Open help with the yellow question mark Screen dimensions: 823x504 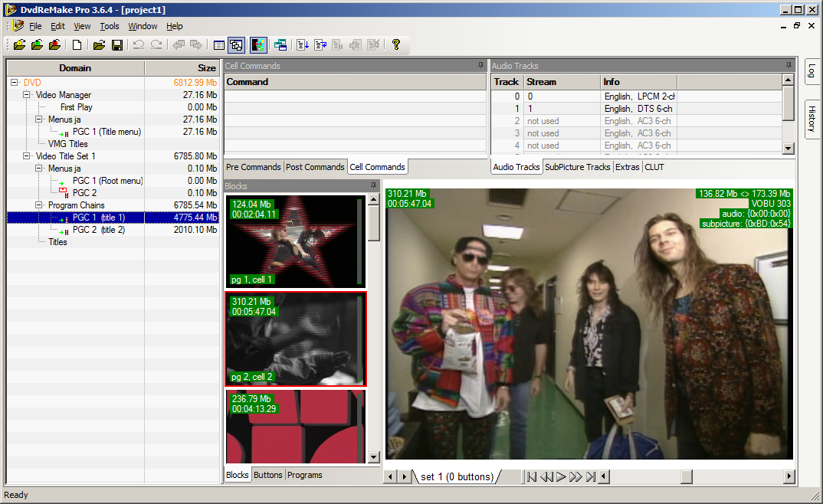click(x=395, y=45)
